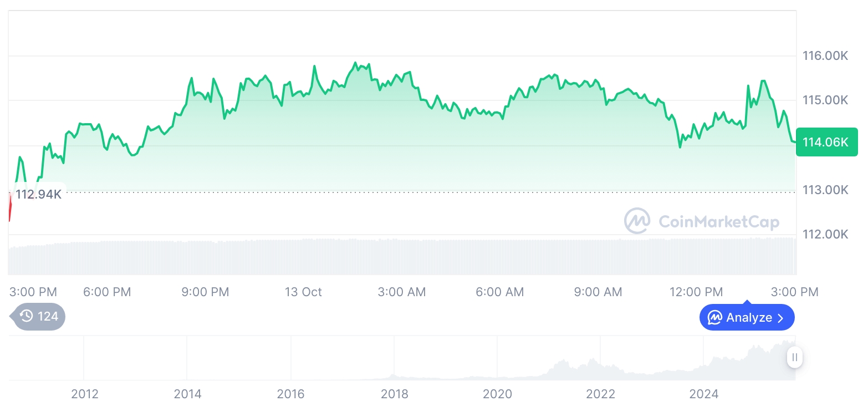This screenshot has height=406, width=868.
Task: Click the 13 Oct date label
Action: point(303,292)
